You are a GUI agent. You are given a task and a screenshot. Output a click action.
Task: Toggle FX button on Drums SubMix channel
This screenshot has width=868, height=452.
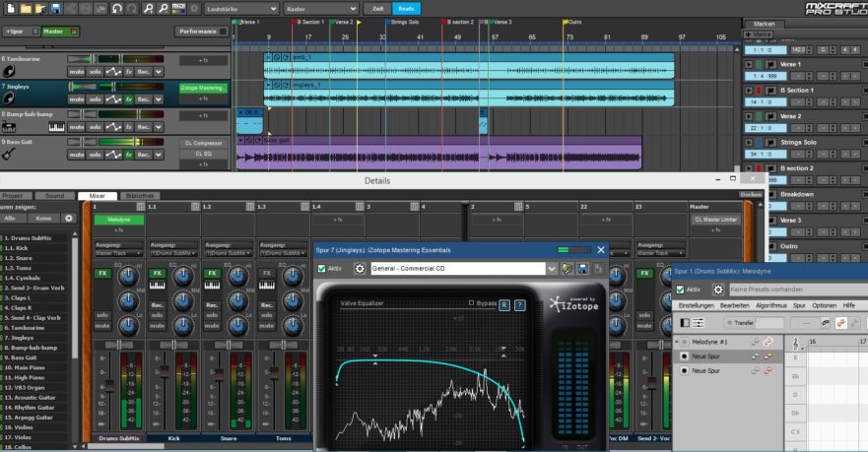click(102, 274)
